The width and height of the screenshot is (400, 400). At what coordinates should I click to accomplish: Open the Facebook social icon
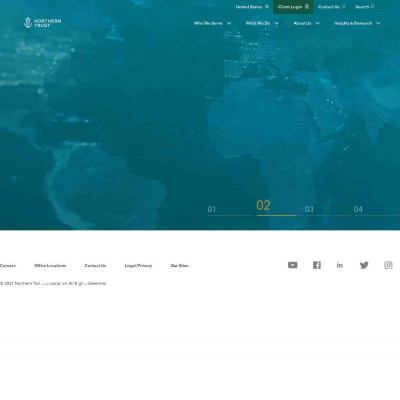point(317,265)
